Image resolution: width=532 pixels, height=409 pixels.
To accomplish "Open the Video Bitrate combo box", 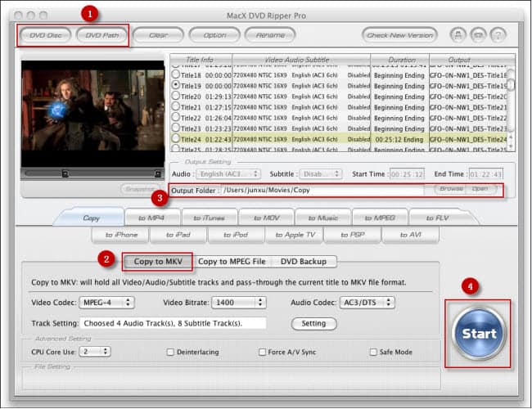I will click(x=239, y=303).
